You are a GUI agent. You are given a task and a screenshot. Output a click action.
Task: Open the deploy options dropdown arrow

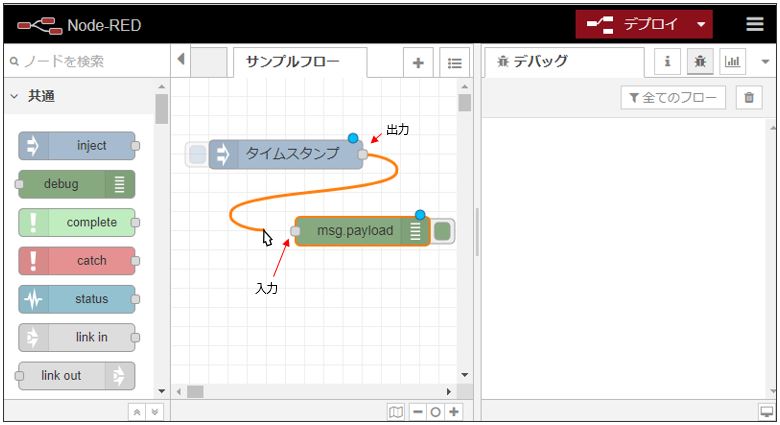pos(701,25)
